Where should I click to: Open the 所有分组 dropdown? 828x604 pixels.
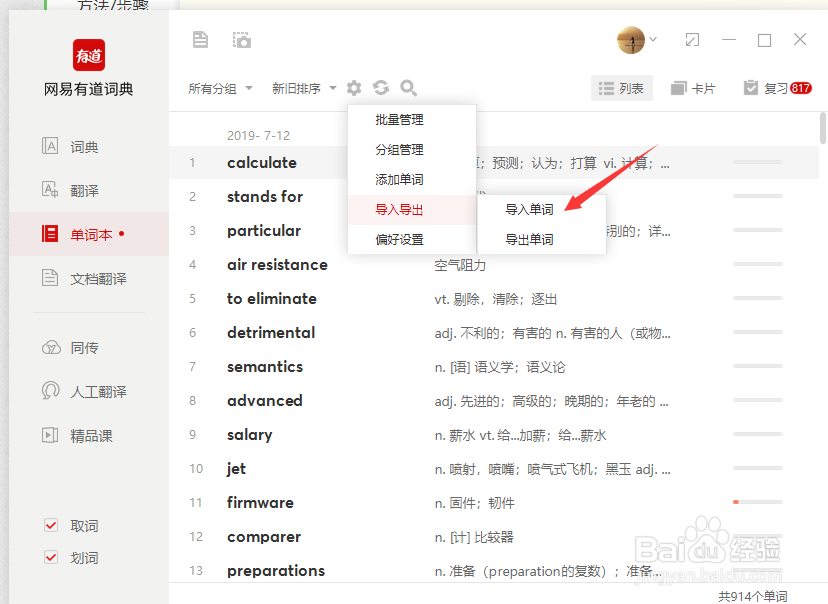[219, 88]
